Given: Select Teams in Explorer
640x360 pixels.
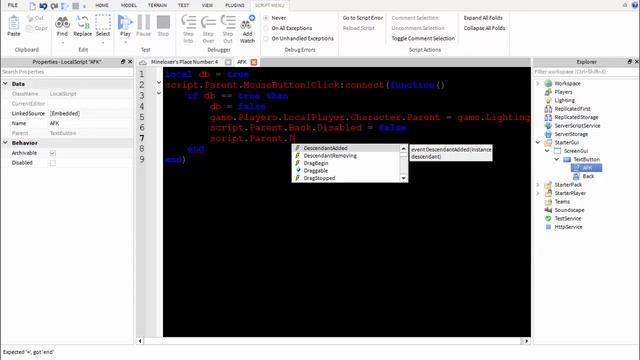Looking at the screenshot, I should click(562, 202).
